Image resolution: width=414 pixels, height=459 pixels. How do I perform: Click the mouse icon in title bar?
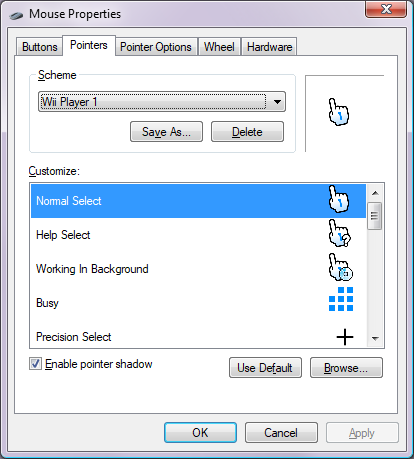point(16,15)
